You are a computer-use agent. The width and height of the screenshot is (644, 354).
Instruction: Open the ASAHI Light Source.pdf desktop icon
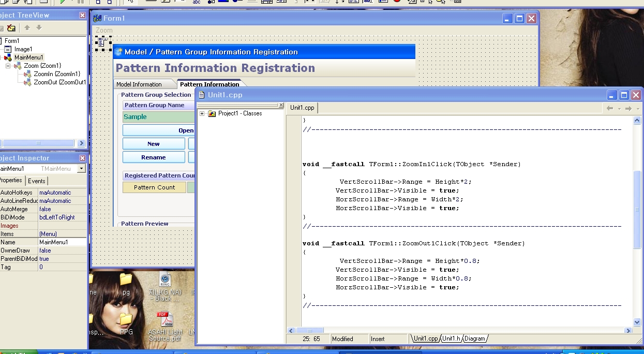165,321
